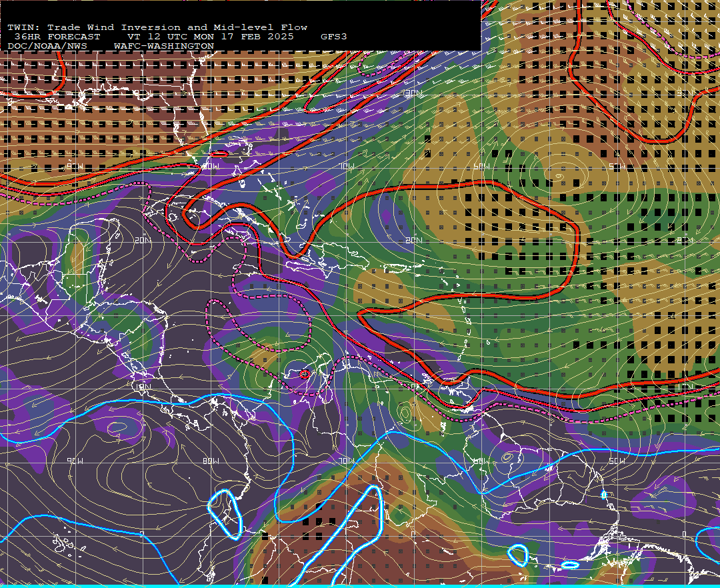Click the 90W longitude label in the eastern Pacific
720x588 pixels.
coord(75,461)
